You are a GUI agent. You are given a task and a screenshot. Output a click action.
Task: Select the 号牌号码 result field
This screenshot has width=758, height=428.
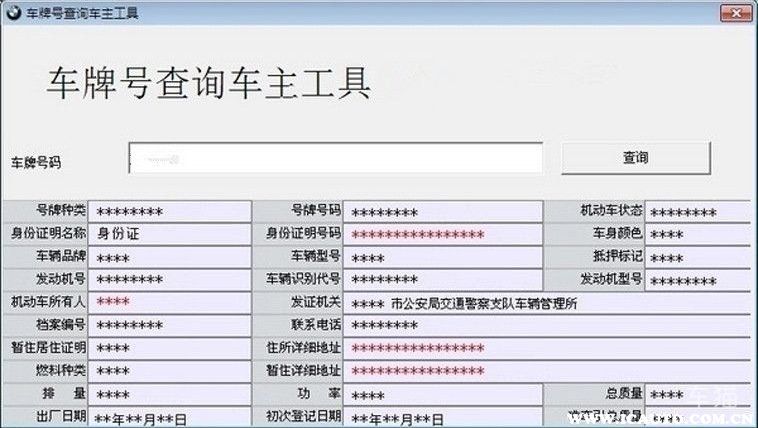coord(441,211)
